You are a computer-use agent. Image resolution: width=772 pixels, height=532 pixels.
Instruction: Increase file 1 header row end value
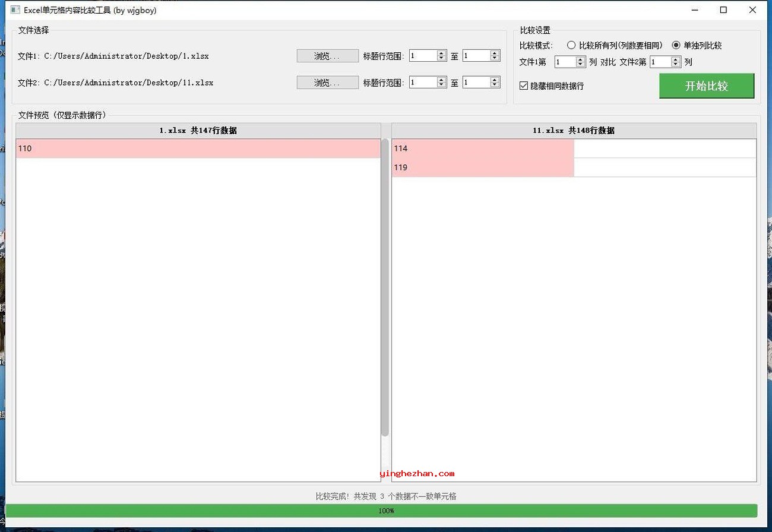pyautogui.click(x=495, y=53)
